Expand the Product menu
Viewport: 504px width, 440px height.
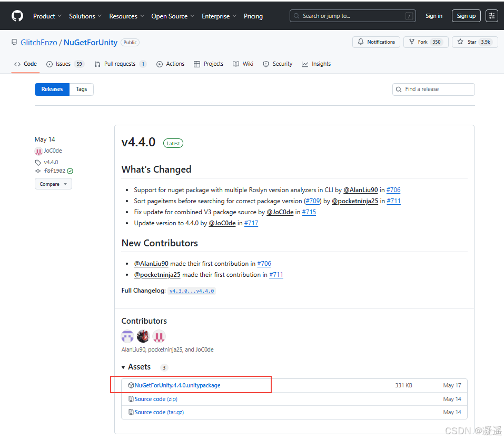point(47,16)
